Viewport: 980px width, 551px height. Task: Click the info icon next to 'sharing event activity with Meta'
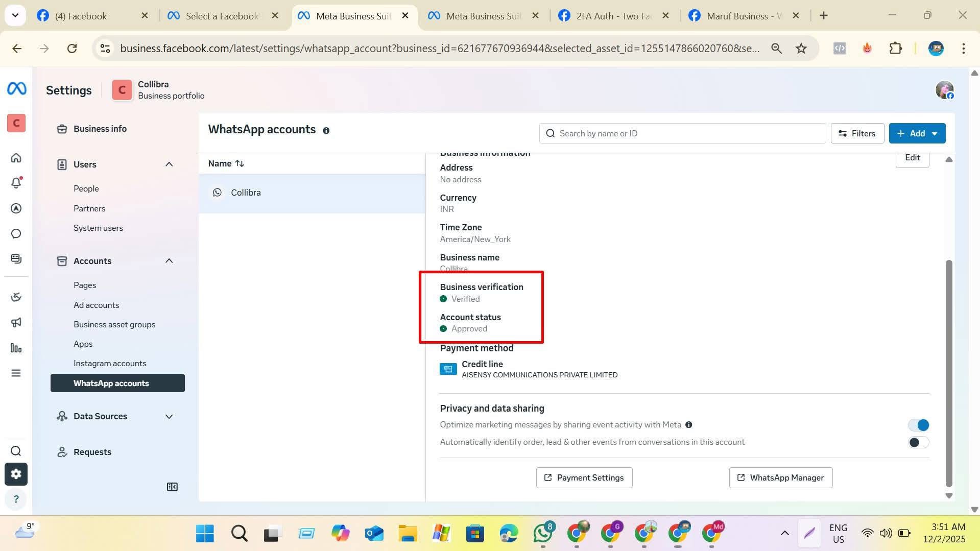(688, 425)
